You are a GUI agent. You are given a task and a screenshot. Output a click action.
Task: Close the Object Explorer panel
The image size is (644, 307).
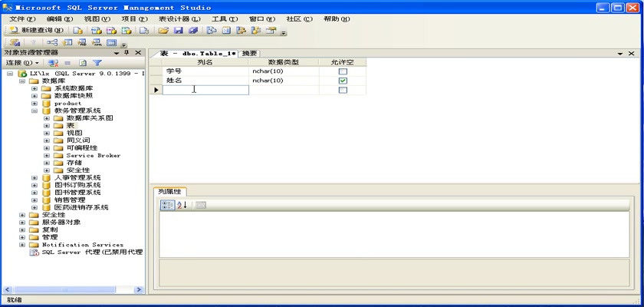(138, 53)
